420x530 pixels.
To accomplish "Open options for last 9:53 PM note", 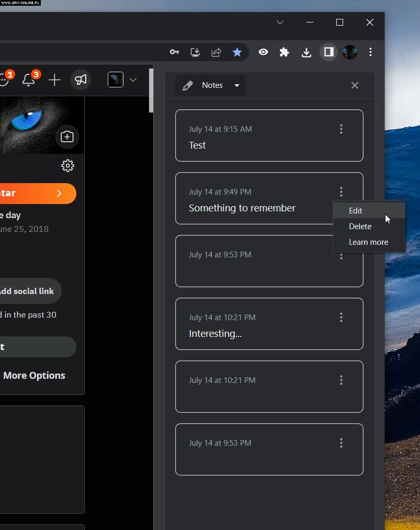I will (341, 443).
